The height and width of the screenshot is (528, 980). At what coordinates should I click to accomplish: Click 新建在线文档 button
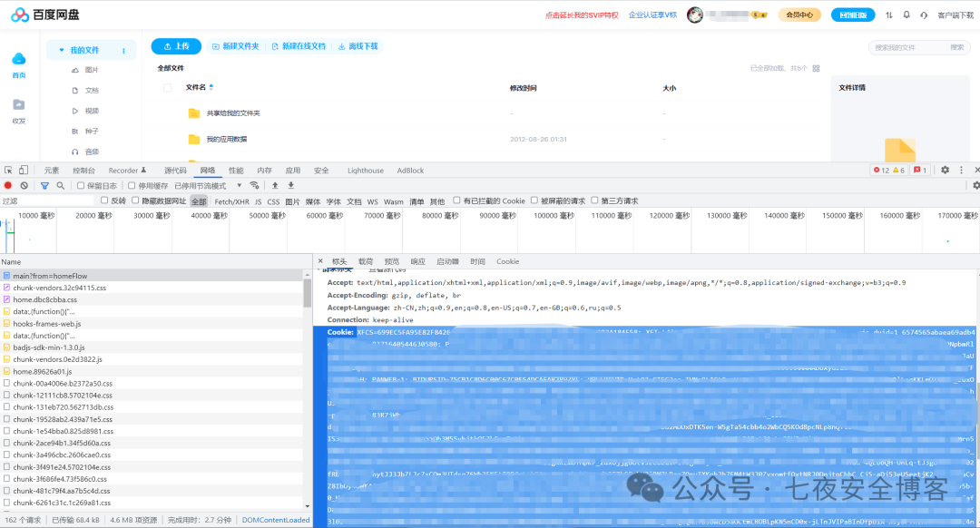299,46
